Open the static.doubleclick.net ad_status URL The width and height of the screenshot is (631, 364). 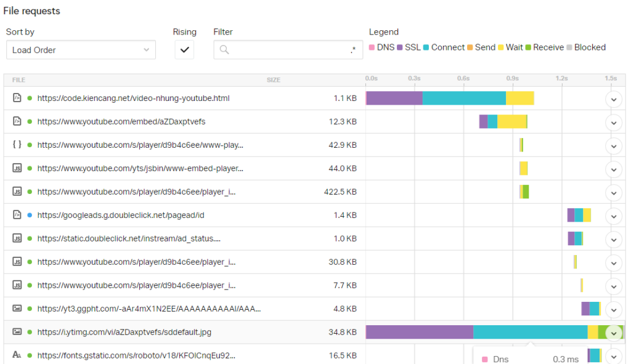point(129,238)
